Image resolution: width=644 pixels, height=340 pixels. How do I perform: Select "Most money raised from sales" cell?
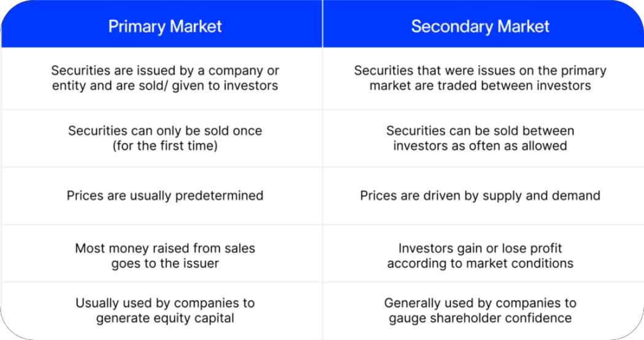[162, 253]
